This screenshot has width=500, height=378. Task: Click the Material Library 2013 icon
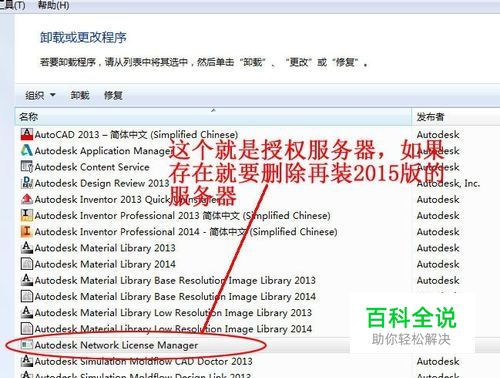[x=27, y=247]
